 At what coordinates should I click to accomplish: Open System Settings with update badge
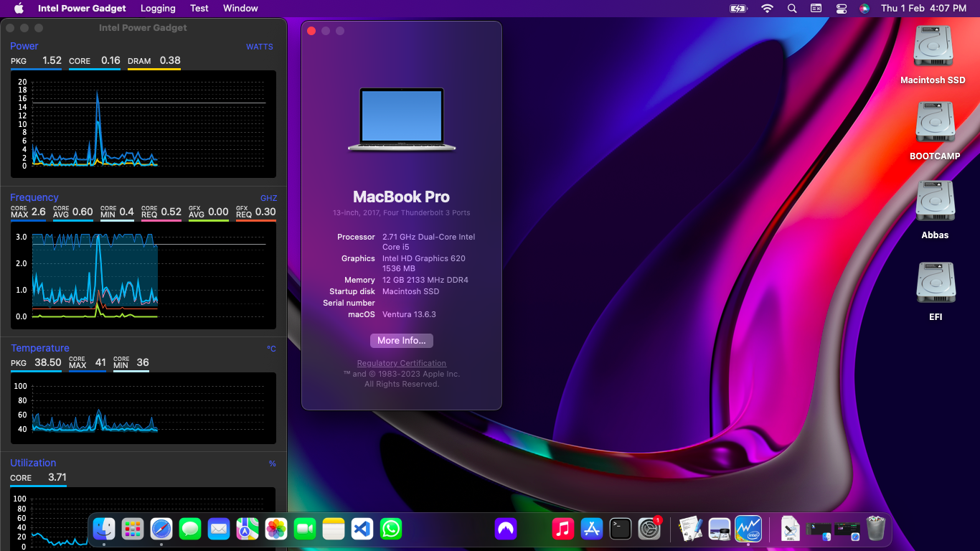(649, 529)
